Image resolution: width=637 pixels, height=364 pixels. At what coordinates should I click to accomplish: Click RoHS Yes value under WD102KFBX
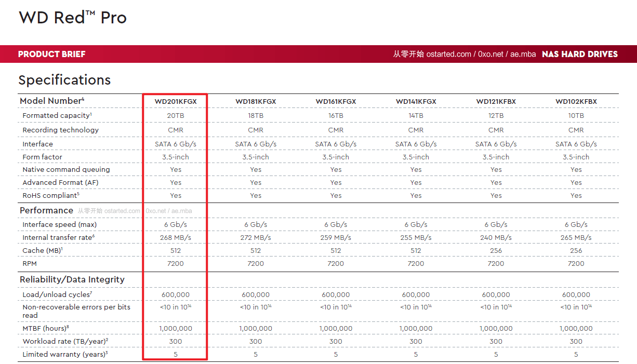tap(576, 196)
